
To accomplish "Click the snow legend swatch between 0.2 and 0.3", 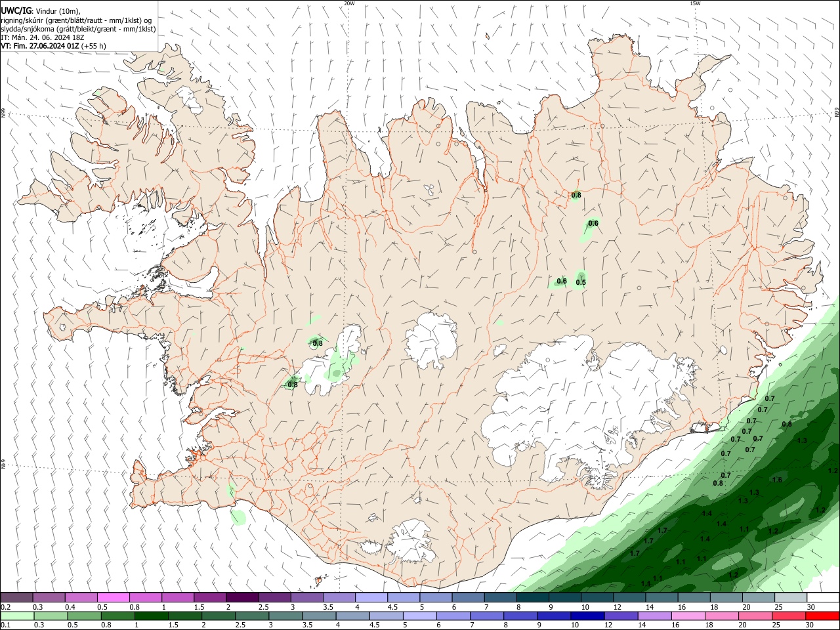I will (x=16, y=597).
